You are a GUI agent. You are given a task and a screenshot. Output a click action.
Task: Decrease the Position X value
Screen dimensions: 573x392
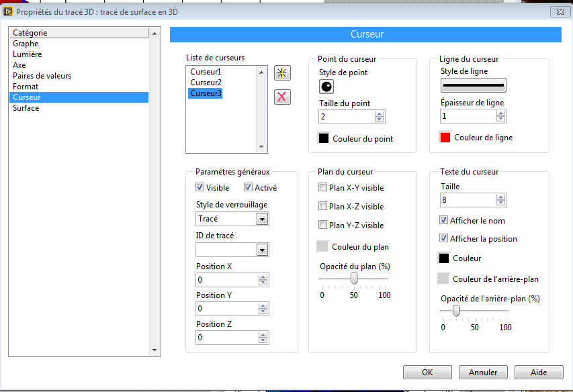point(263,283)
